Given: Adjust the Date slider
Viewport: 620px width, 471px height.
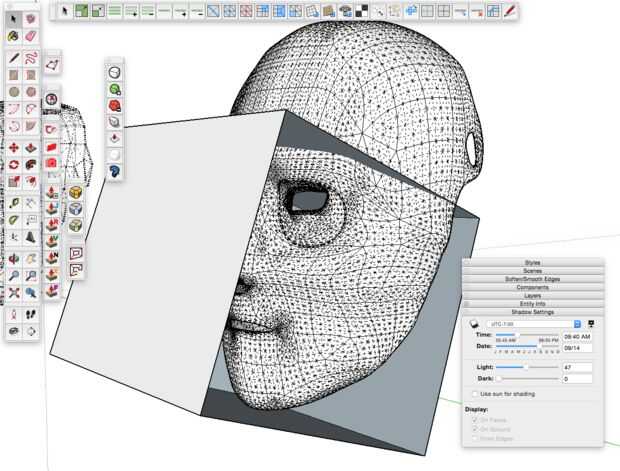Looking at the screenshot, I should (527, 346).
